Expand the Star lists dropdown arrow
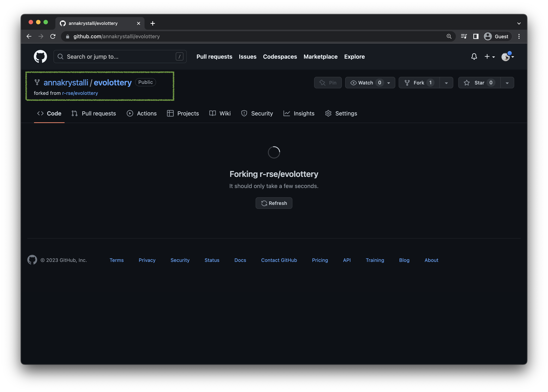This screenshot has width=548, height=392. tap(507, 83)
